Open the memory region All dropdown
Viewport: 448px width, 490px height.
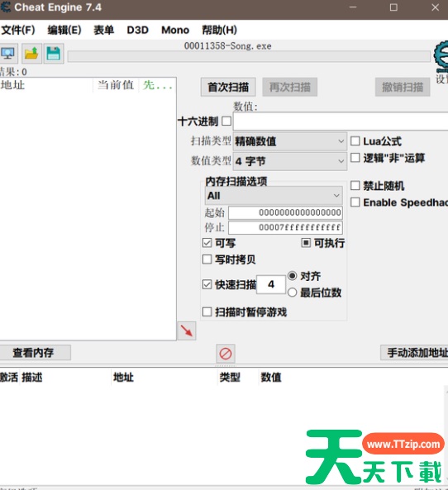(x=274, y=196)
